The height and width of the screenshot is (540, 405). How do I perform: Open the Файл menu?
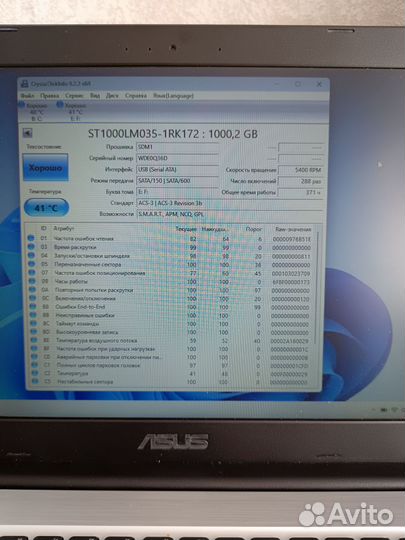pyautogui.click(x=28, y=95)
